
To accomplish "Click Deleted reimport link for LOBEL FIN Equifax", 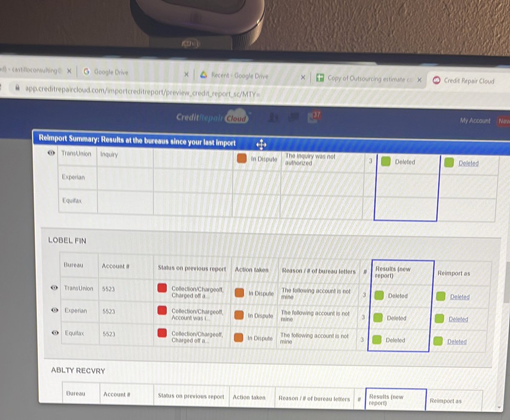I will coord(456,341).
